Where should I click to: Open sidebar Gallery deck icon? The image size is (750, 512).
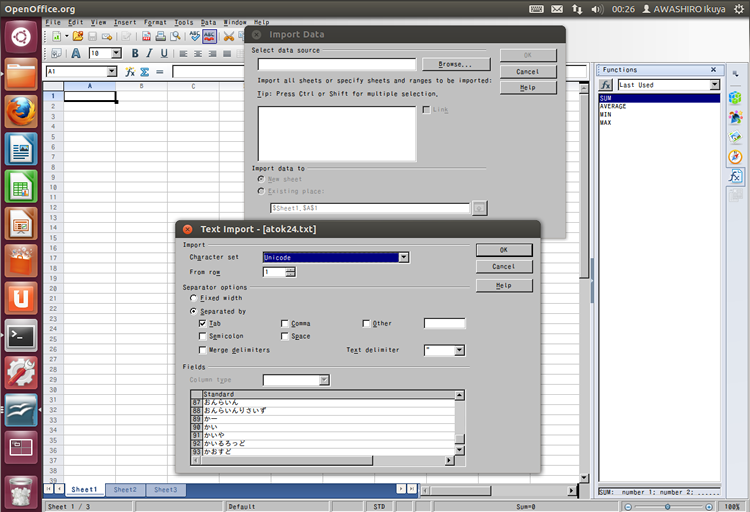pyautogui.click(x=735, y=137)
